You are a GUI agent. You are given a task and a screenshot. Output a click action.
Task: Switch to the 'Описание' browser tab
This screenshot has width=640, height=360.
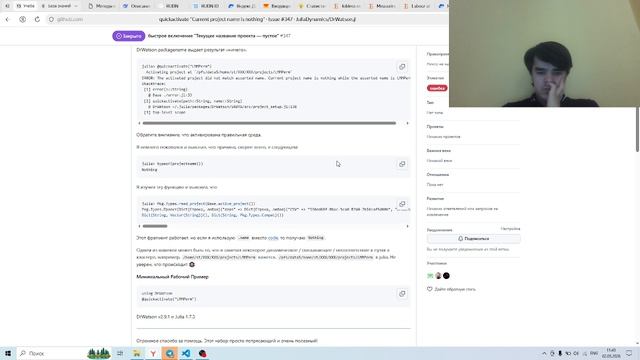click(x=137, y=6)
